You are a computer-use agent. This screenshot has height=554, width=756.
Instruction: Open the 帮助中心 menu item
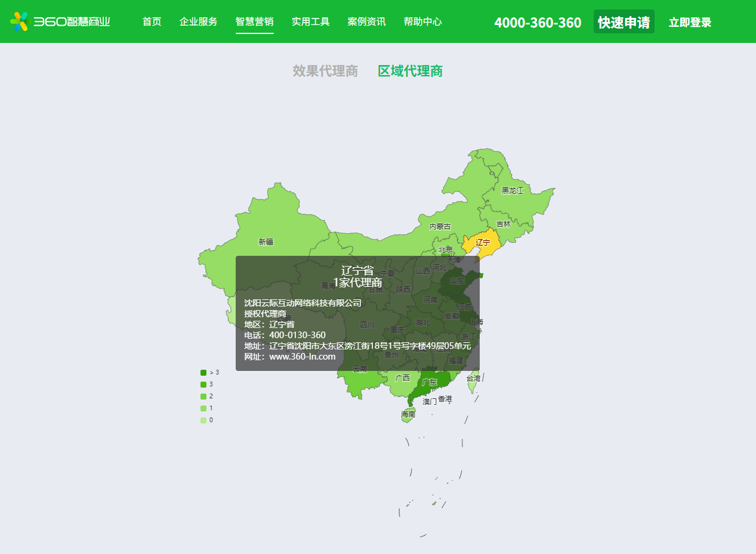tap(423, 22)
